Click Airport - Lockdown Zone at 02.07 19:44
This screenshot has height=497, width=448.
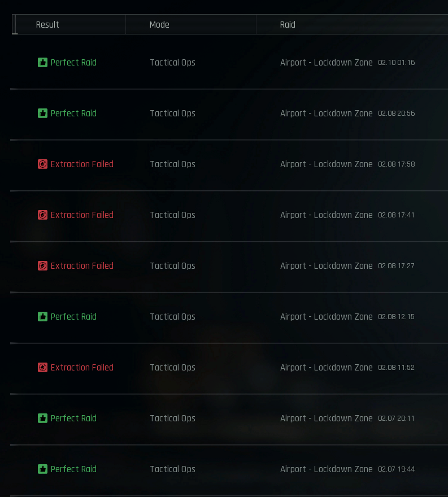pyautogui.click(x=326, y=469)
